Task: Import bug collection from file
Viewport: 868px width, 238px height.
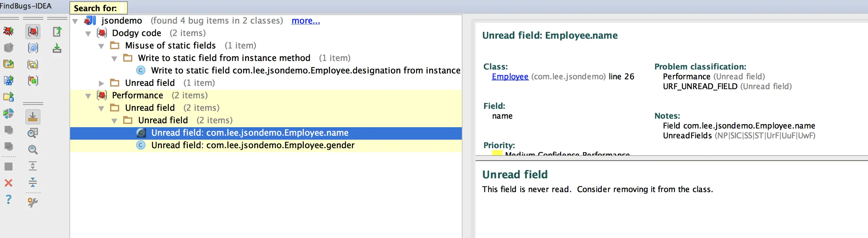Action: coord(57,48)
